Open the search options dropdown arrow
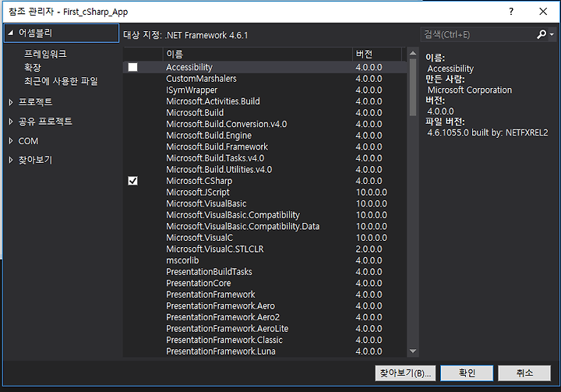The width and height of the screenshot is (561, 392). pyautogui.click(x=552, y=35)
